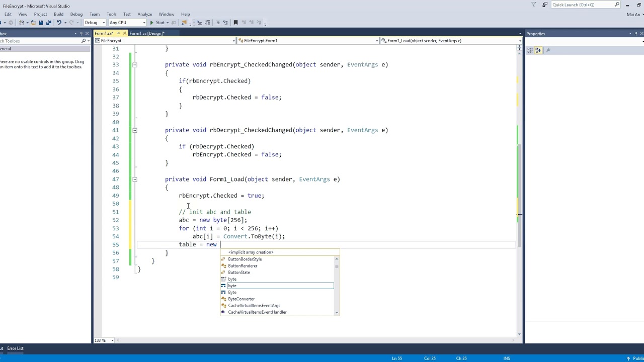Open the Debug menu

tap(76, 14)
